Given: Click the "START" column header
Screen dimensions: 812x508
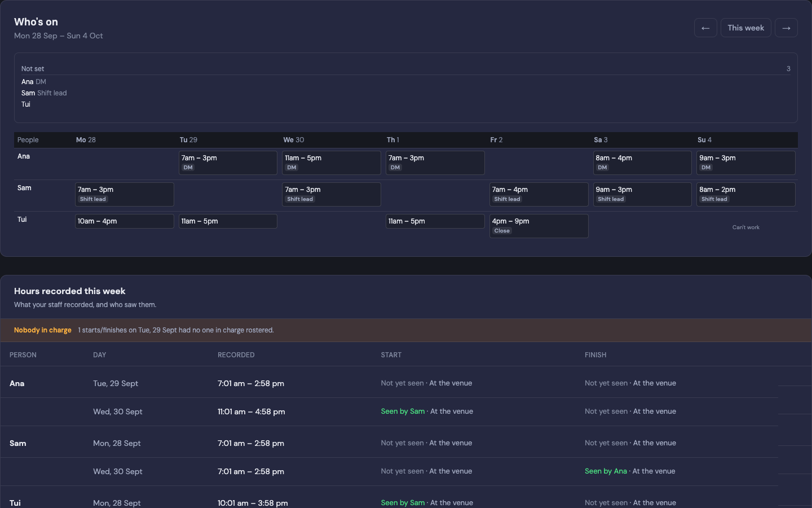Looking at the screenshot, I should [x=391, y=355].
